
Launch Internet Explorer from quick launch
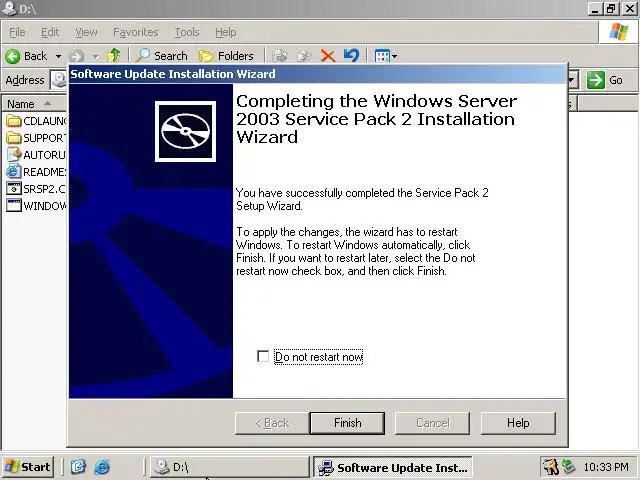click(102, 467)
